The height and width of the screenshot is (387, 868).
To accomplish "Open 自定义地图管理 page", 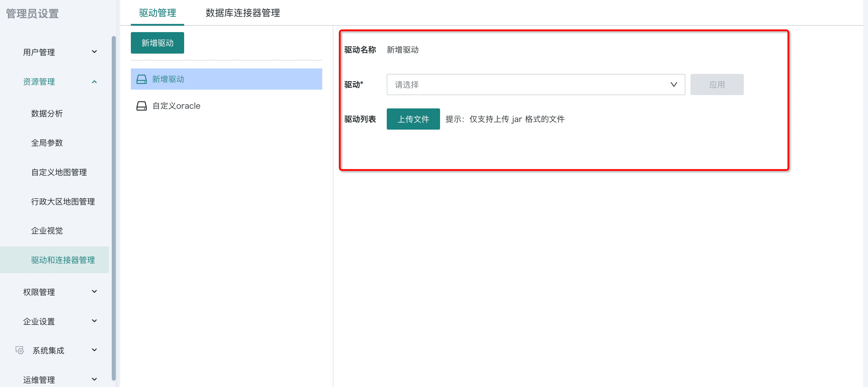I will 59,172.
